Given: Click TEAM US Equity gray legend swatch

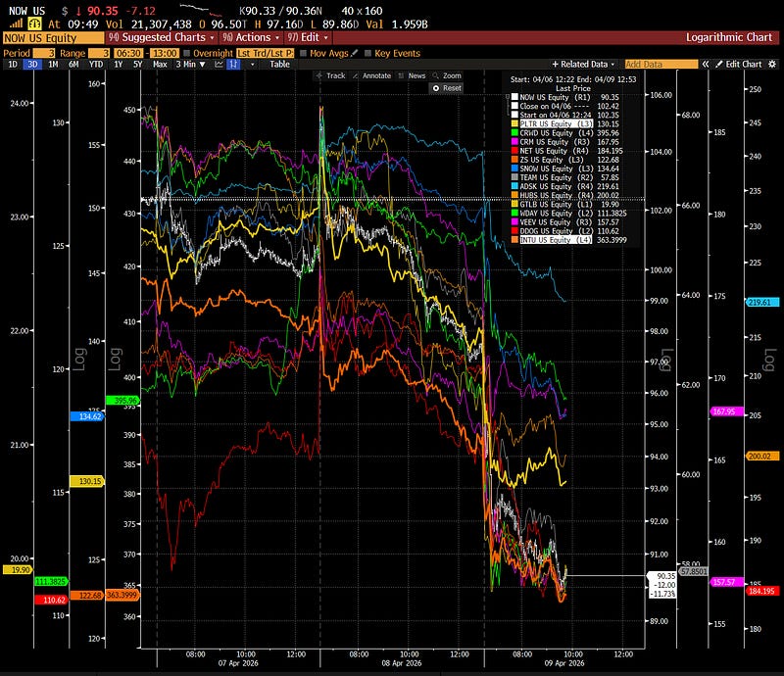Looking at the screenshot, I should (x=514, y=177).
